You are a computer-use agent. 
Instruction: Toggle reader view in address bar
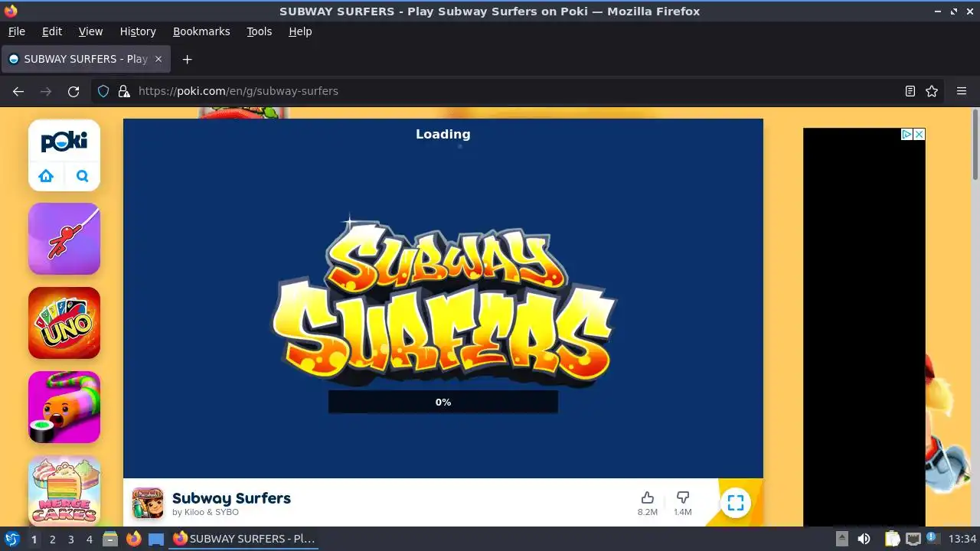(x=910, y=91)
